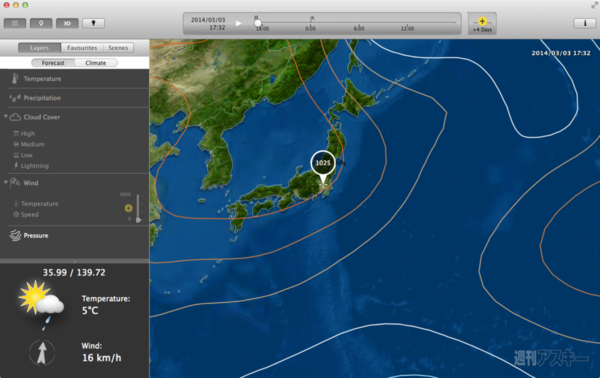Screen dimensions: 600x378
Task: Open the Scenes tab
Action: pos(118,48)
